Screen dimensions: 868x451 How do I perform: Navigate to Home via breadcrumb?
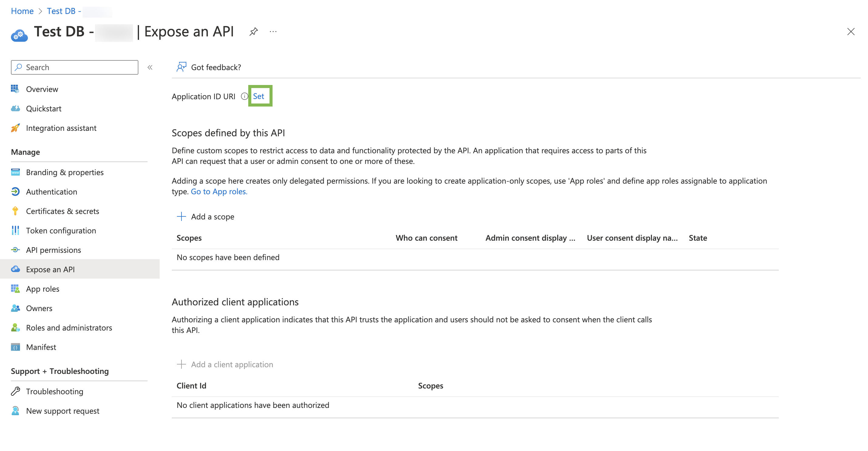(x=22, y=11)
